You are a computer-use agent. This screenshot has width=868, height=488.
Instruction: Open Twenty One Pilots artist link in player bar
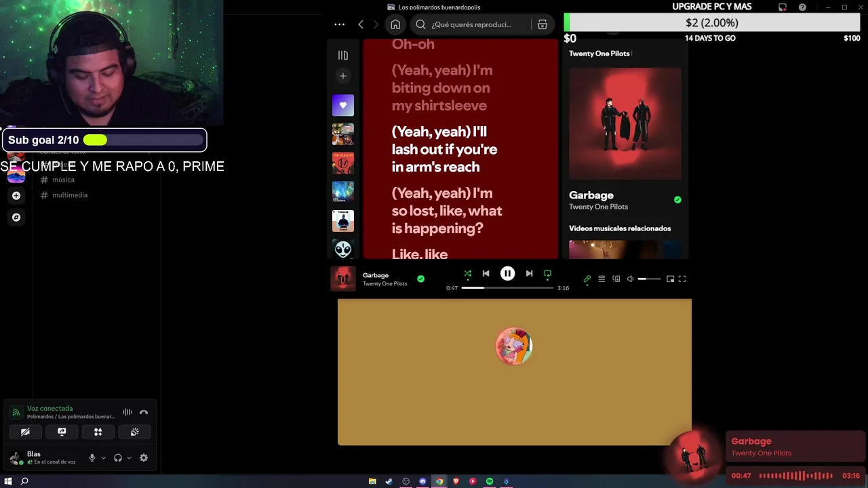coord(385,284)
